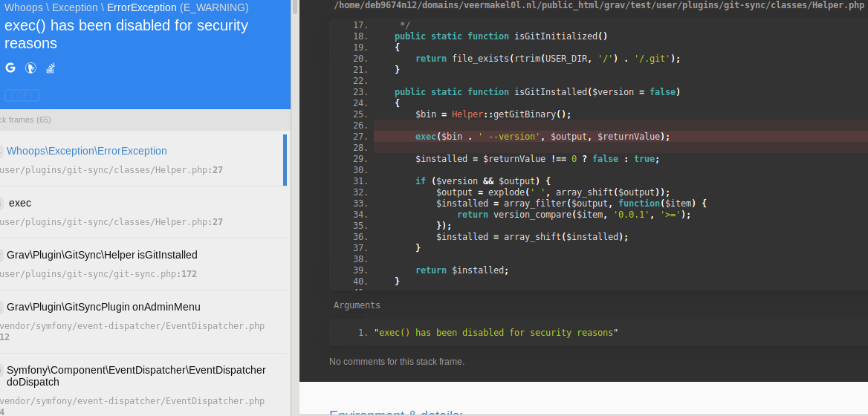Search the error on DuckDuckGo
868x416 pixels.
(31, 68)
